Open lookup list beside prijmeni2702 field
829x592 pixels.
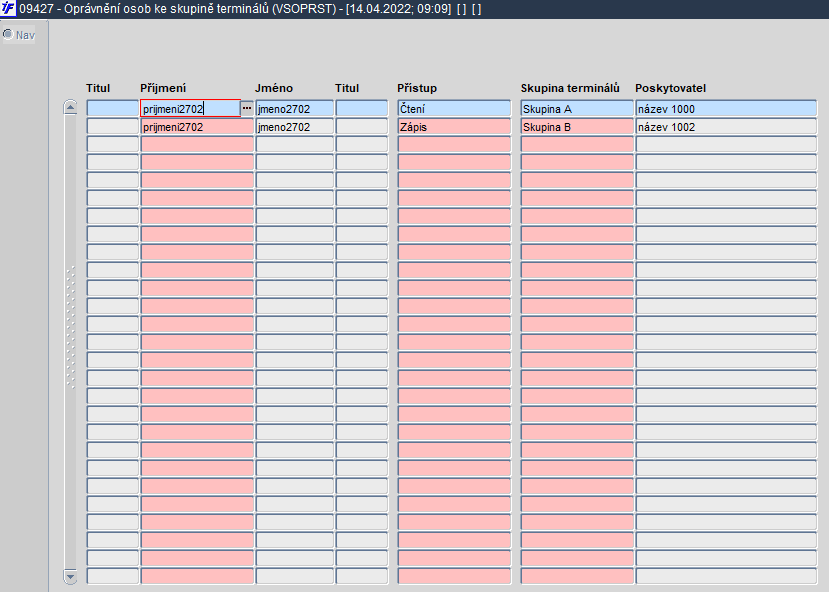point(247,108)
